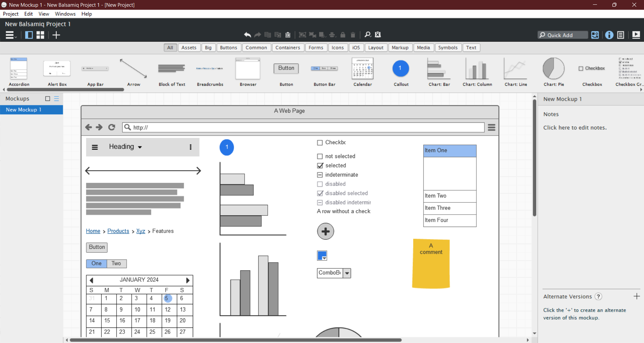The width and height of the screenshot is (644, 343).
Task: Open the Align dropdown in the toolbar
Action: pos(333,35)
